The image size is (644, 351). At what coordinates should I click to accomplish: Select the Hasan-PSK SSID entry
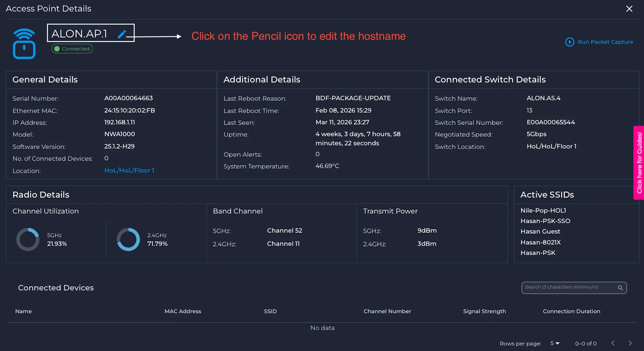click(x=538, y=253)
